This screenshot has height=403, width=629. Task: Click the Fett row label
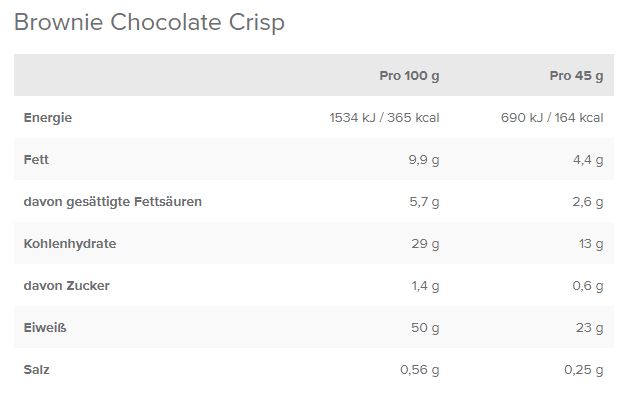point(36,159)
